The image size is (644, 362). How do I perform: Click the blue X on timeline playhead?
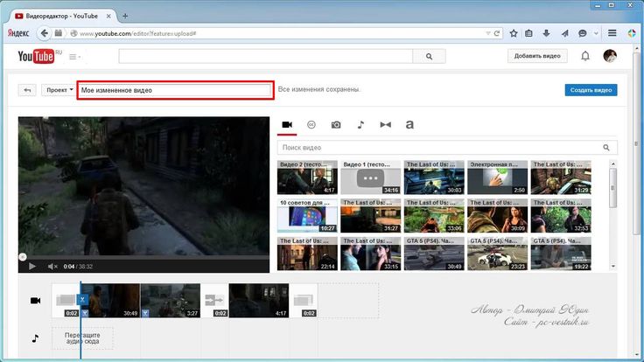coord(82,299)
